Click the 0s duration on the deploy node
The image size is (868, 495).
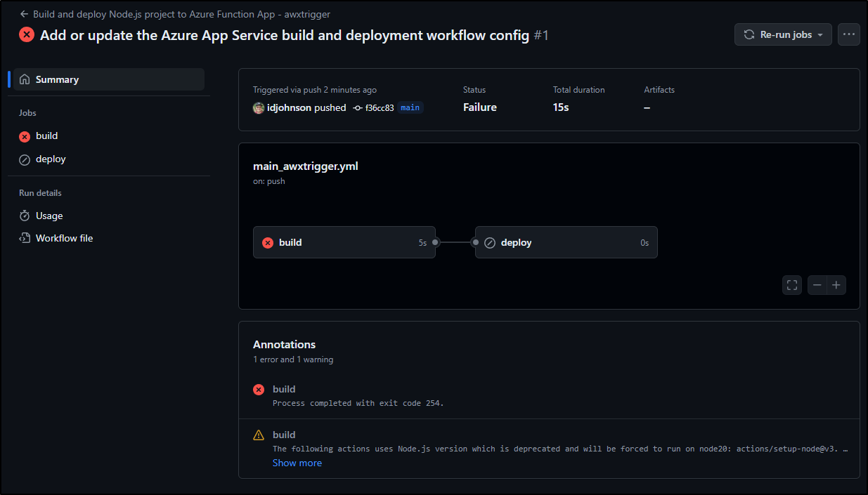coord(644,243)
